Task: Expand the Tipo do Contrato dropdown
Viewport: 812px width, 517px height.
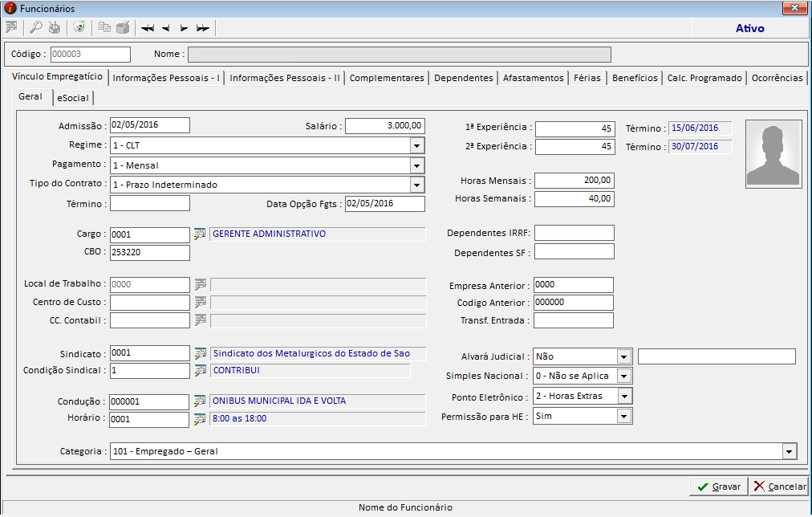Action: 417,185
